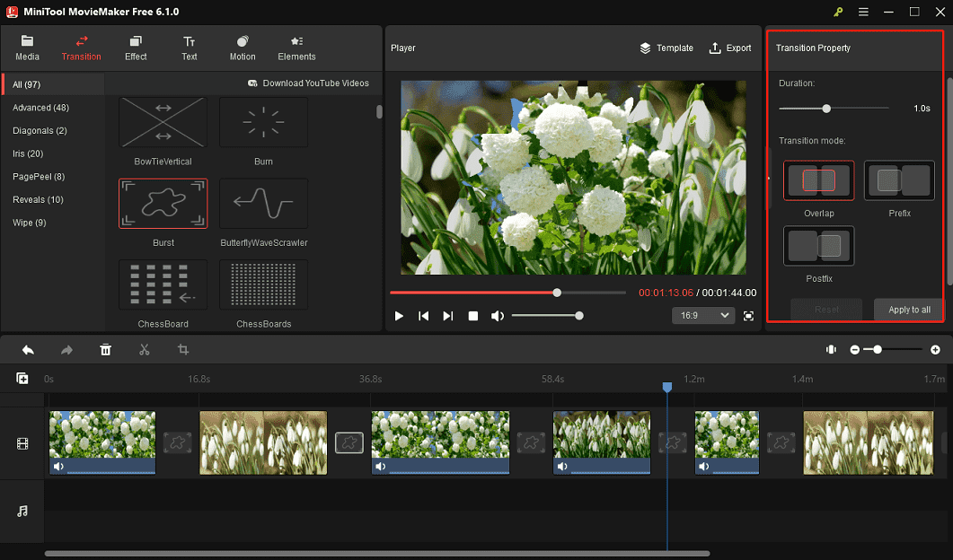Open the Effect tab

click(136, 48)
